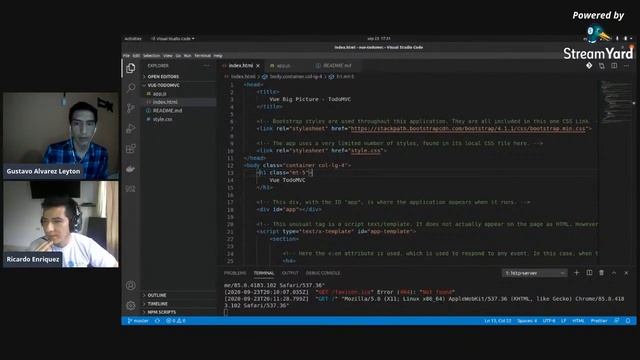Open the Explorer view in the activity bar
The image size is (640, 360).
(131, 68)
